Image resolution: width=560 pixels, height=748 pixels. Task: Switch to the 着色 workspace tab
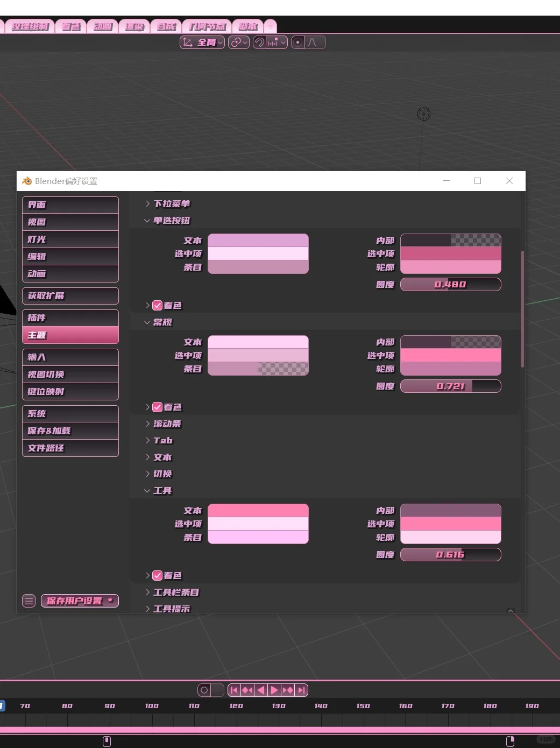[71, 26]
